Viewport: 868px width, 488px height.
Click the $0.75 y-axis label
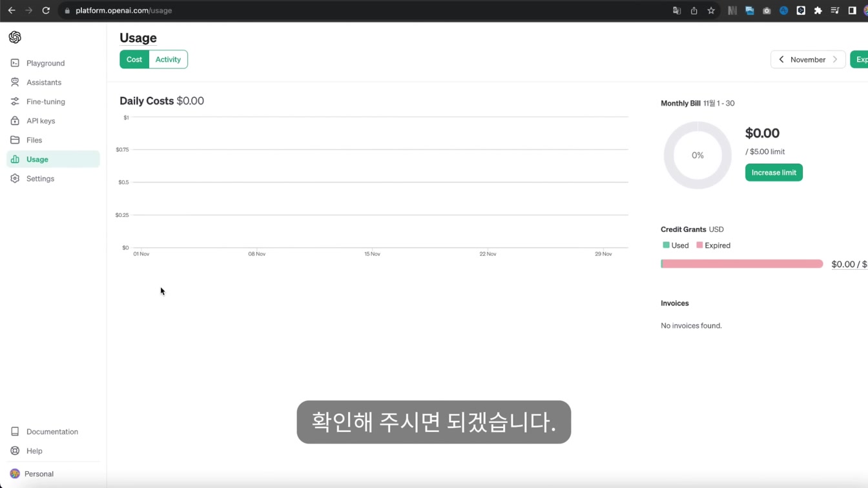(122, 150)
